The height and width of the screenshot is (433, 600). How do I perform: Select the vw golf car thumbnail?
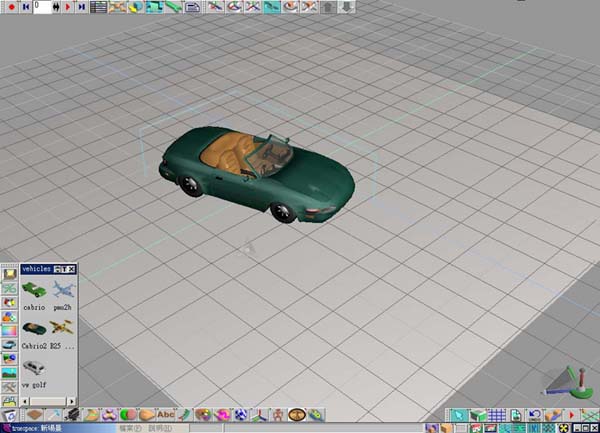[34, 366]
